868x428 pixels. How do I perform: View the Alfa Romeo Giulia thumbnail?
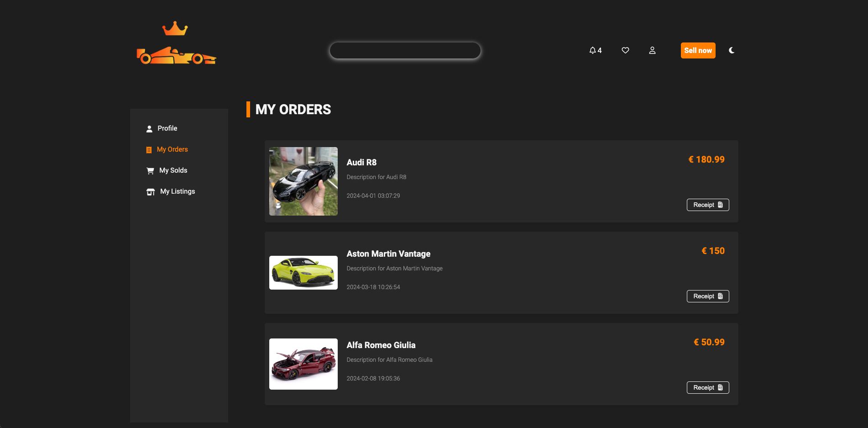point(303,364)
